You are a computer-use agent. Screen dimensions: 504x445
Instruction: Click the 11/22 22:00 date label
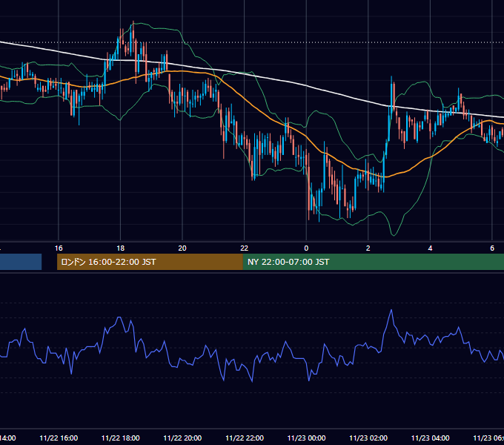point(245,438)
